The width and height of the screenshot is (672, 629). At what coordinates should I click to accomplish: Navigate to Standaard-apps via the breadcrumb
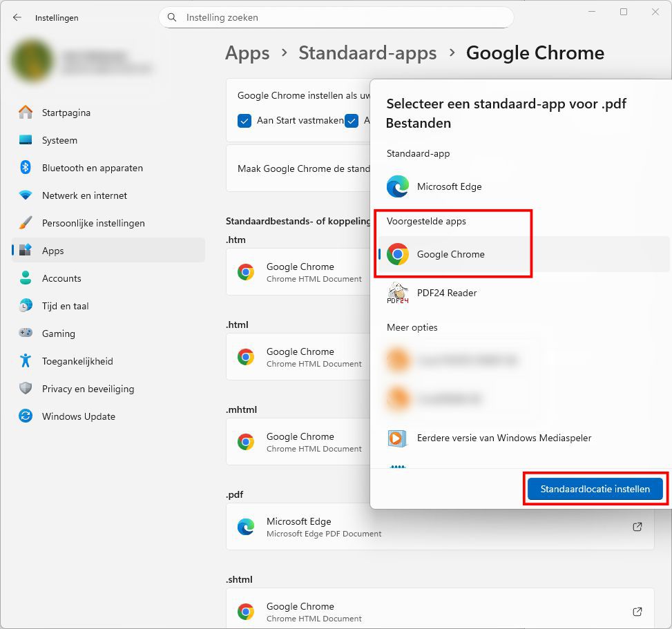pos(367,52)
